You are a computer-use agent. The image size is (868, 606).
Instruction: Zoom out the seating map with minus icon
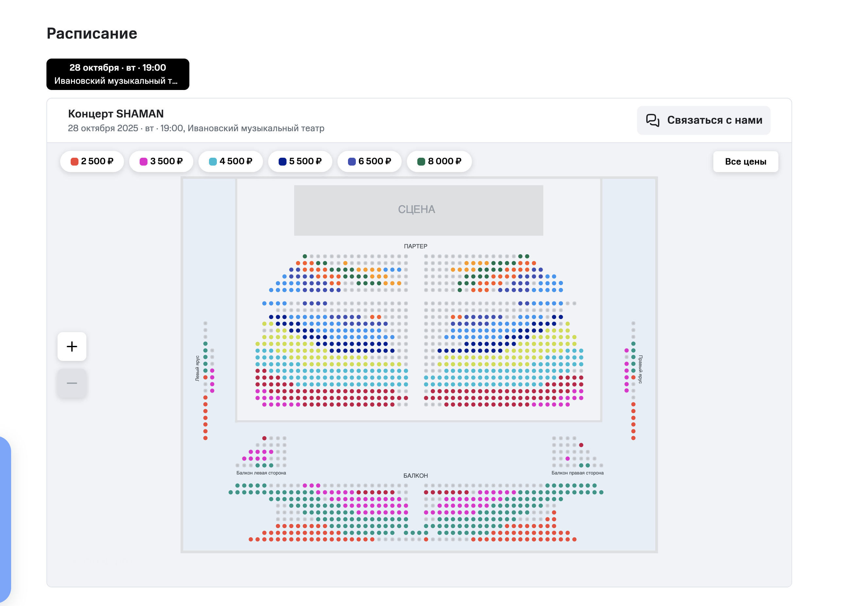(x=72, y=383)
